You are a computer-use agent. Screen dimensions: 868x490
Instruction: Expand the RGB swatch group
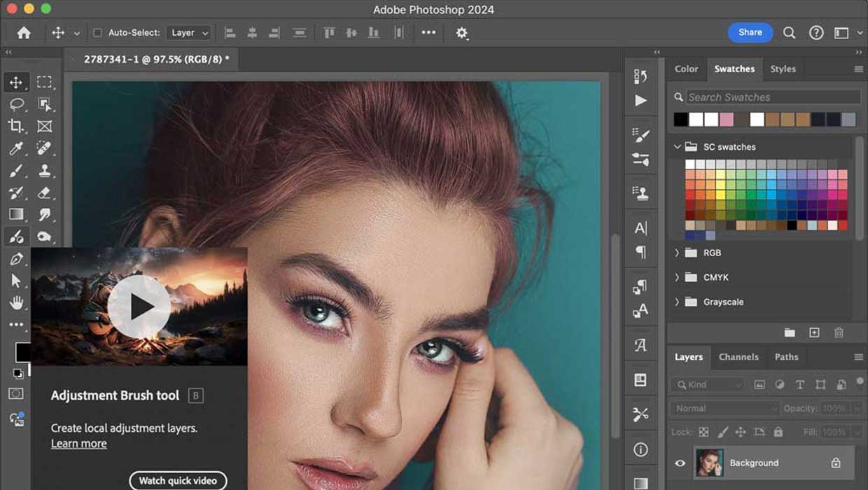point(677,253)
